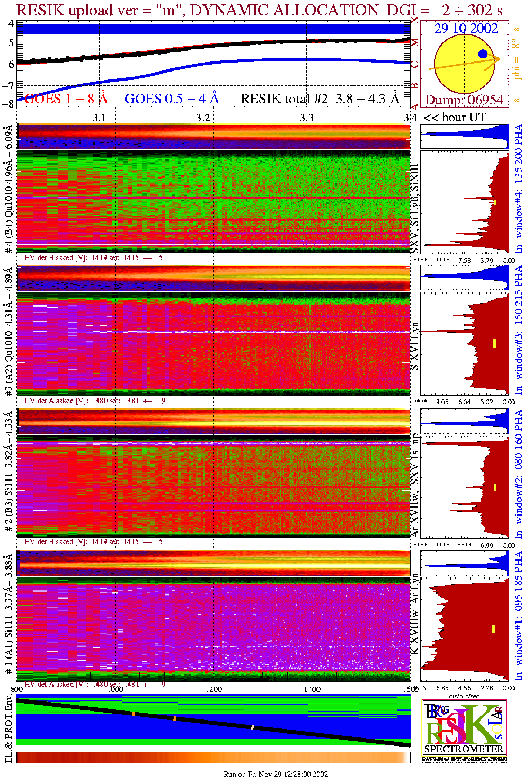Click the orange arrowhead beside the solar disk

coord(496,59)
